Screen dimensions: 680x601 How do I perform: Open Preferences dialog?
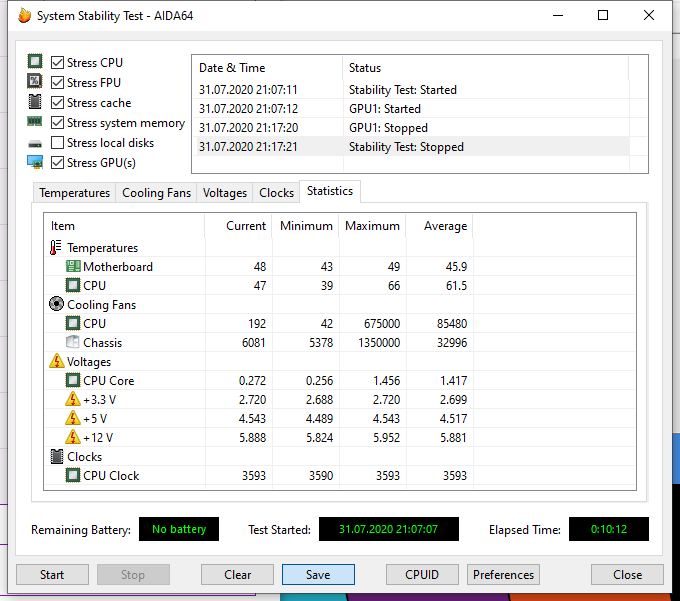[x=503, y=575]
